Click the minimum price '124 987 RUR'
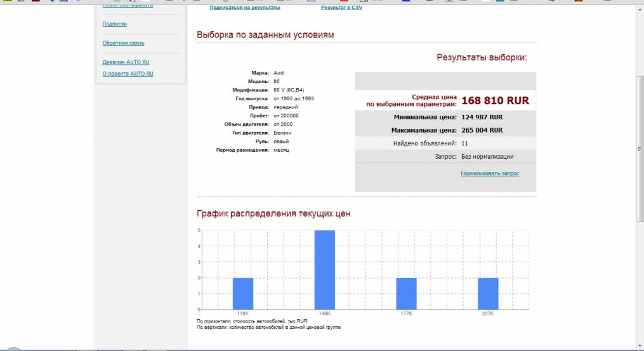The image size is (644, 351). click(482, 117)
